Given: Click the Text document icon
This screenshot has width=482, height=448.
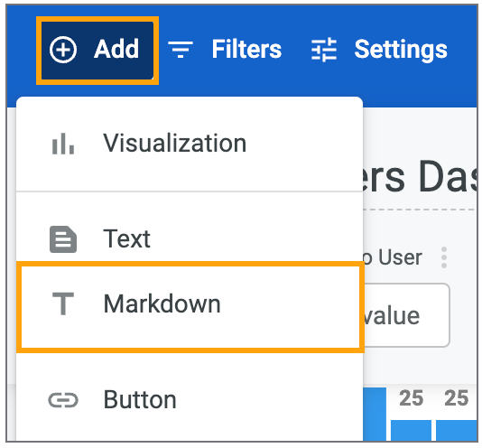Looking at the screenshot, I should [63, 239].
